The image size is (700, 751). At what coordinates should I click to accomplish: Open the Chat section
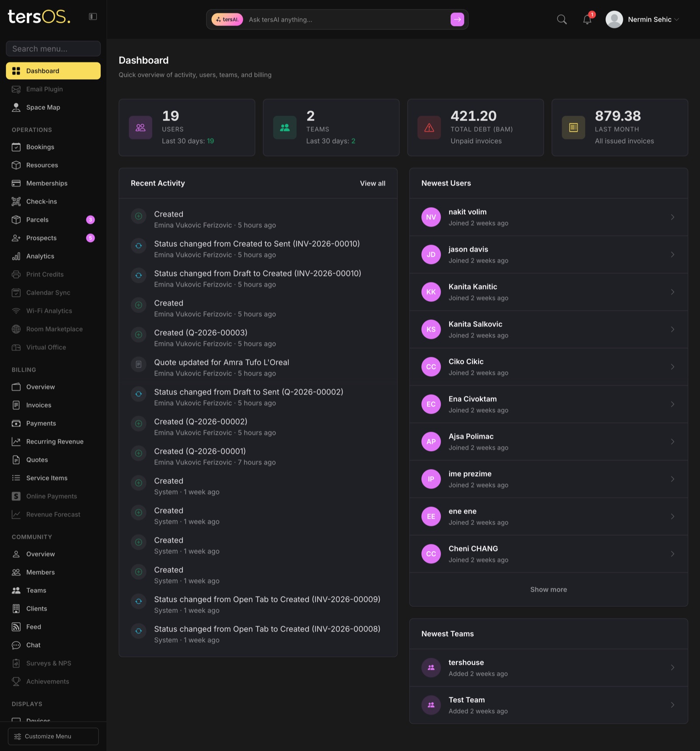pyautogui.click(x=35, y=645)
